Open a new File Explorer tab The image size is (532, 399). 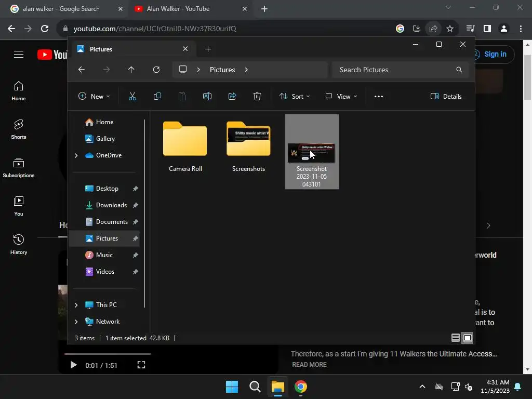[x=208, y=49]
